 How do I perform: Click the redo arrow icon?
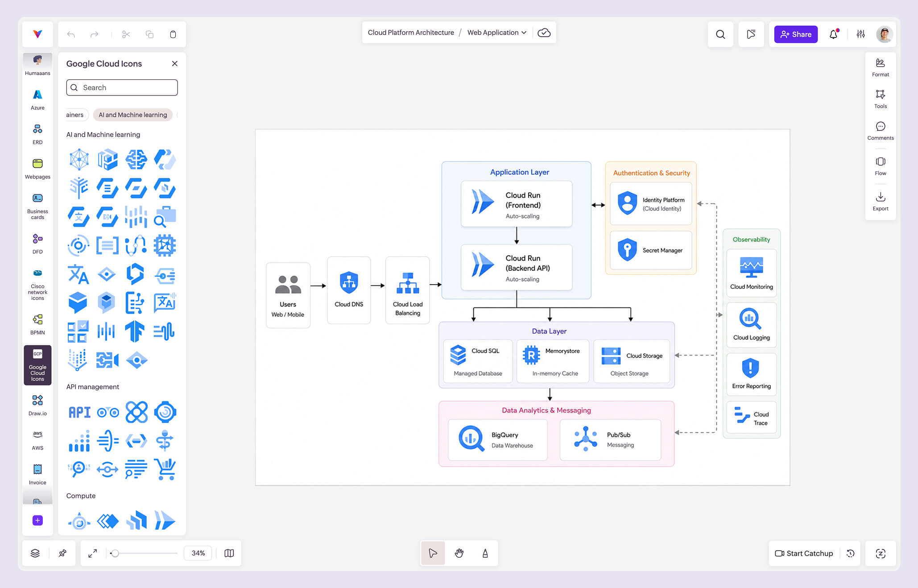tap(94, 34)
